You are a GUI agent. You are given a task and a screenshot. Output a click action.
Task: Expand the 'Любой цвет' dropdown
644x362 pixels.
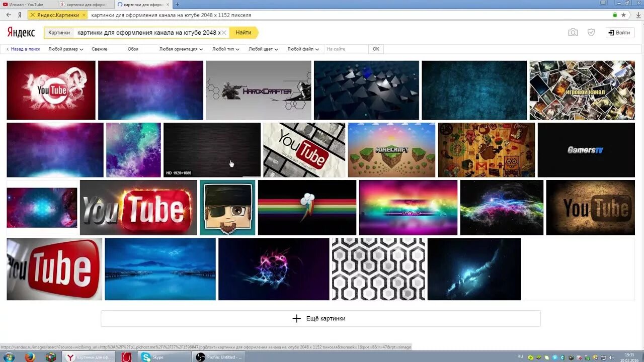tap(264, 49)
